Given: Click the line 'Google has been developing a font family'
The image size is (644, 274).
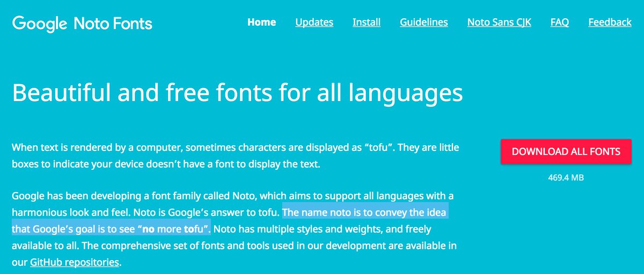Looking at the screenshot, I should 233,196.
